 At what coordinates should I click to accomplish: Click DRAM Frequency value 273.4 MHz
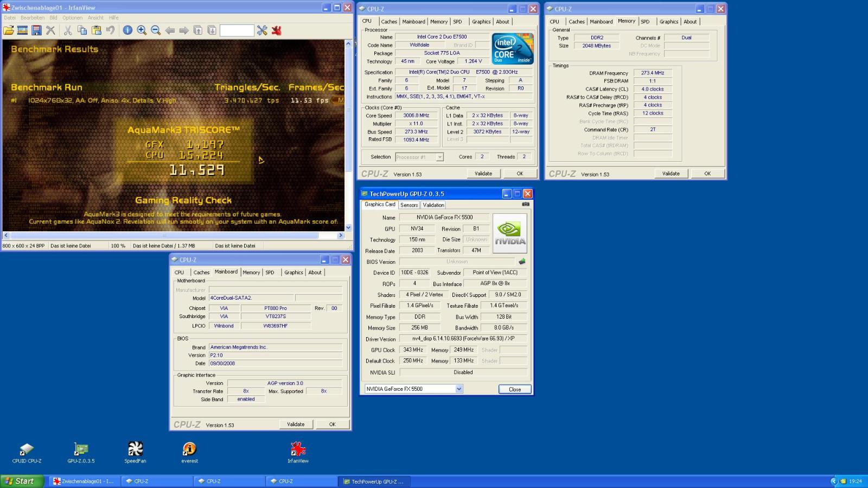point(653,73)
